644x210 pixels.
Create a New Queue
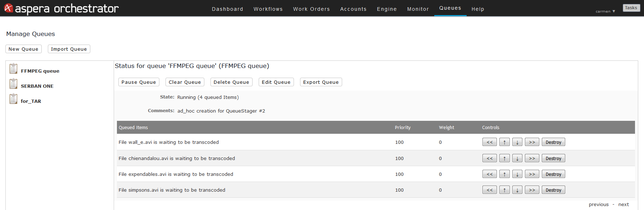click(x=23, y=49)
